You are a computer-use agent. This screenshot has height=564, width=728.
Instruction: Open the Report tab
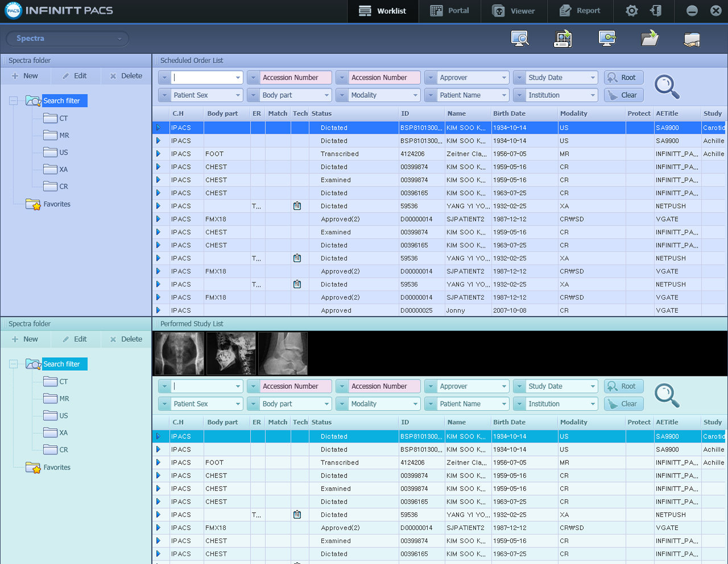coord(580,11)
